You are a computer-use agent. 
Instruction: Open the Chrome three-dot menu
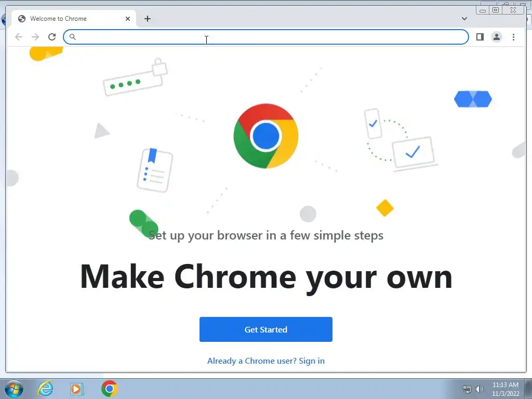pos(513,37)
